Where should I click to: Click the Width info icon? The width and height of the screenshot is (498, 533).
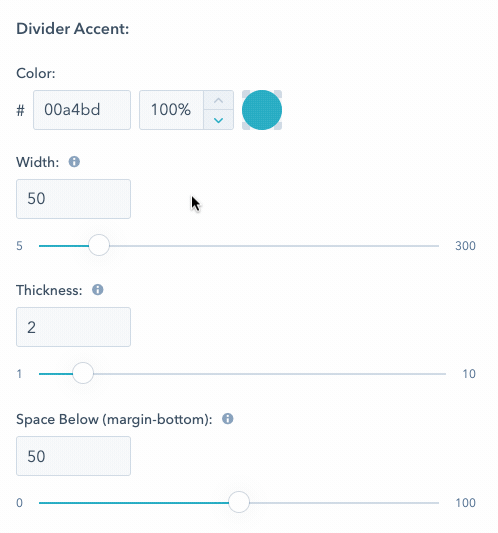pos(74,162)
